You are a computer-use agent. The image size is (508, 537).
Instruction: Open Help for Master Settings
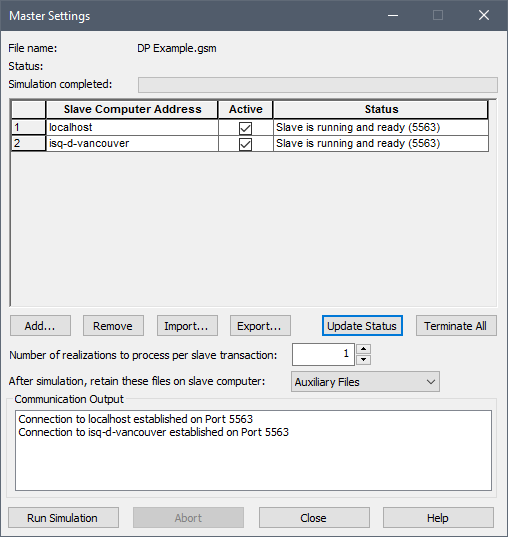[438, 518]
